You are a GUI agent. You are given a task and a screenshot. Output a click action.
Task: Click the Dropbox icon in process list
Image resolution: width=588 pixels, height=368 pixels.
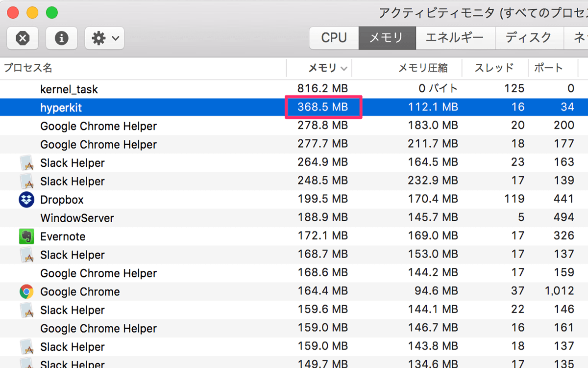point(26,200)
